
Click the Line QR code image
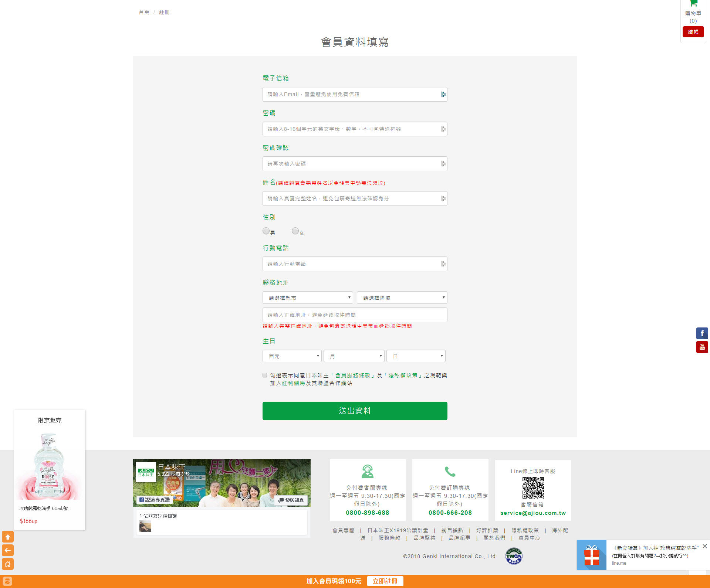click(x=533, y=488)
